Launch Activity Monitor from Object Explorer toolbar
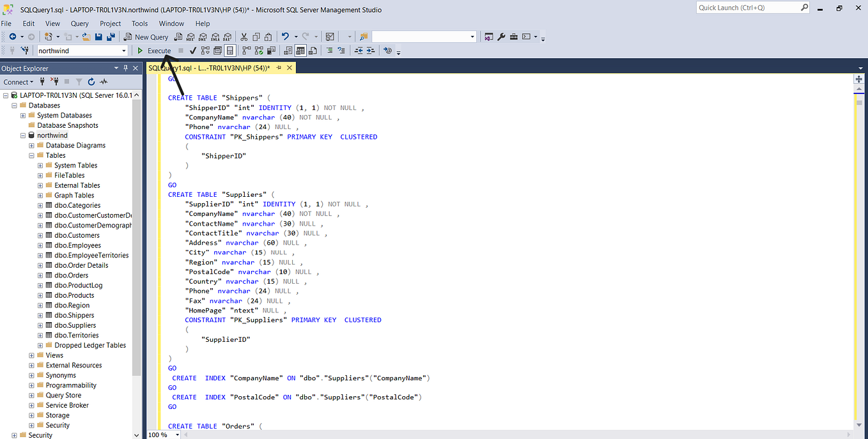The image size is (868, 439). point(103,82)
